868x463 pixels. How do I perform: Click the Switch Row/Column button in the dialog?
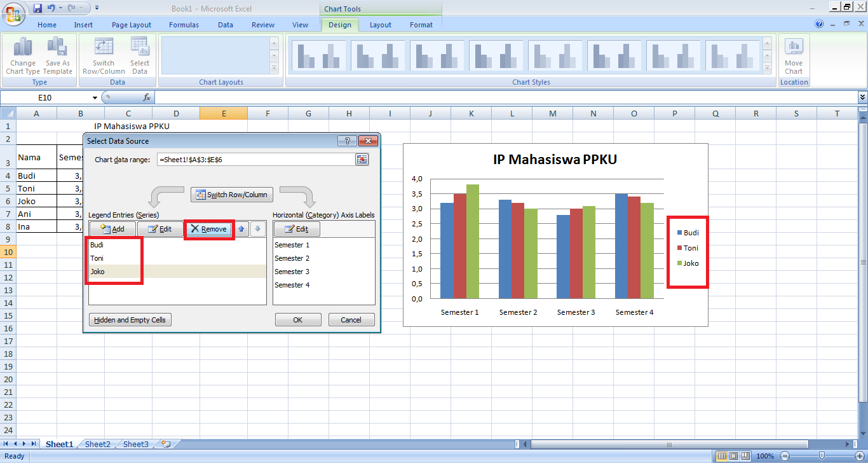point(232,195)
